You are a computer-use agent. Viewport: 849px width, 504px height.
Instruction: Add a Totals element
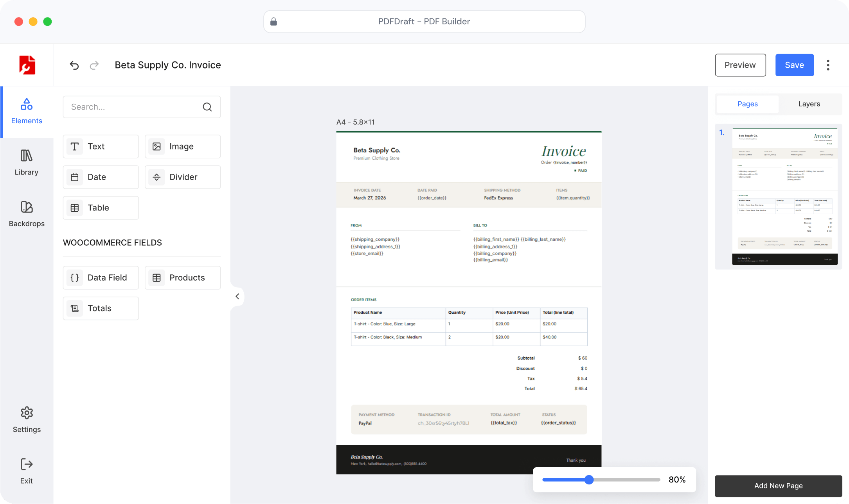click(x=101, y=308)
